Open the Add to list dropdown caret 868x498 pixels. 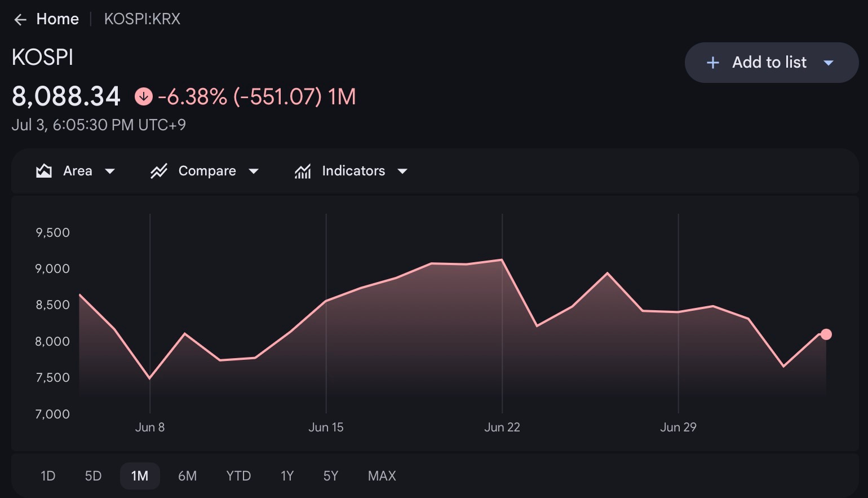pyautogui.click(x=829, y=63)
